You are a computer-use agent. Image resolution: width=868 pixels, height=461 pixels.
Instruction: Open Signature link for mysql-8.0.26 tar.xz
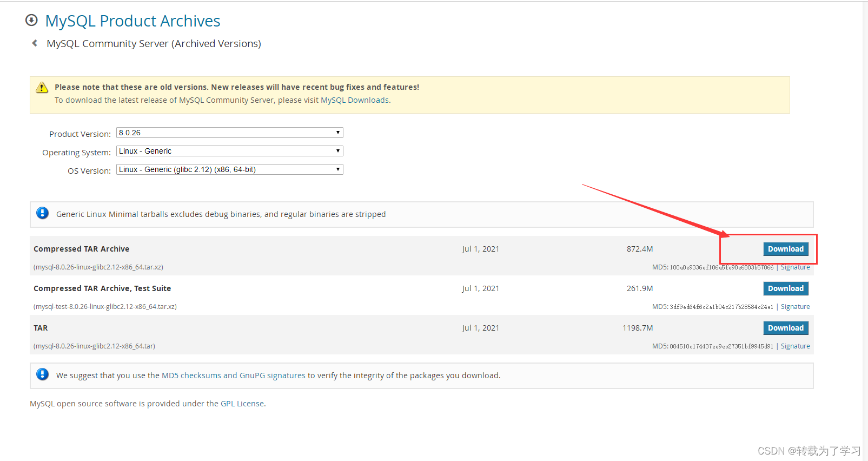[x=795, y=267]
